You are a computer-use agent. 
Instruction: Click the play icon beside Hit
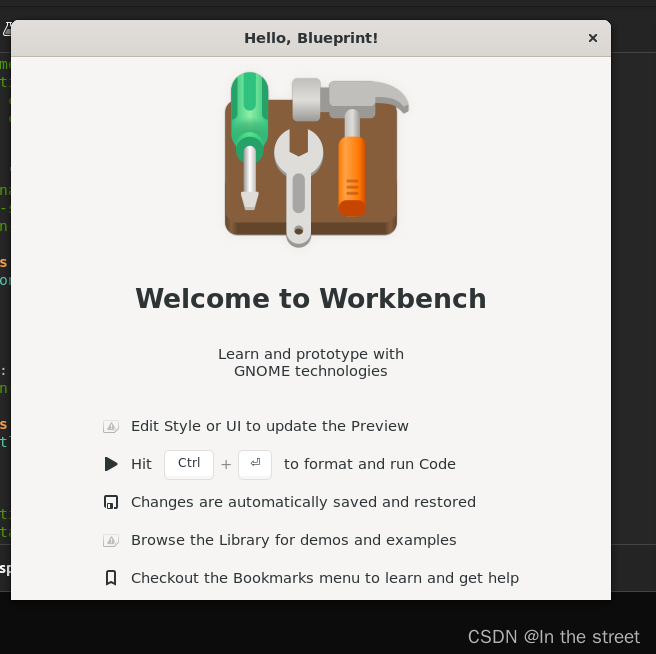(x=111, y=464)
